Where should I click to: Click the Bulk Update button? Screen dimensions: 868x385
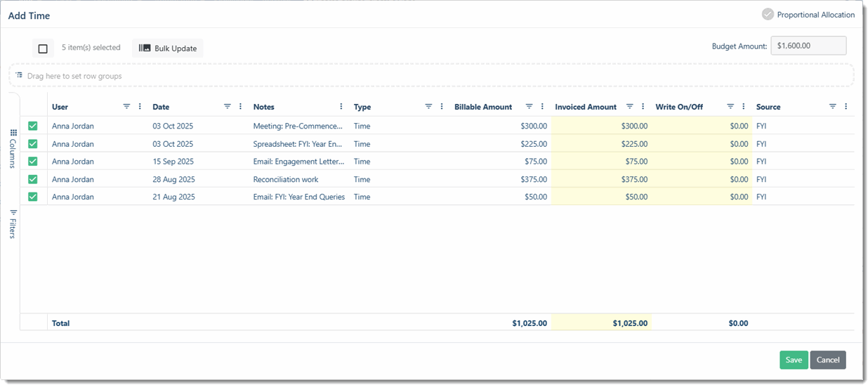click(x=168, y=48)
